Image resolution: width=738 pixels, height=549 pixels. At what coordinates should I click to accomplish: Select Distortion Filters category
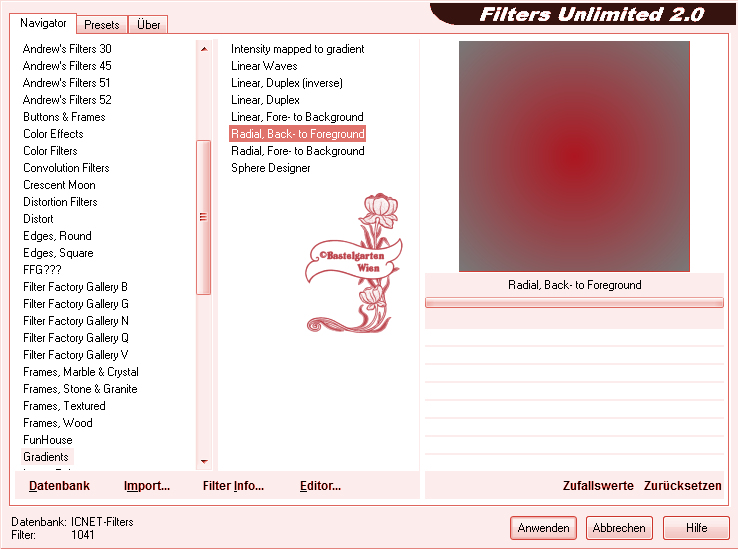[60, 202]
